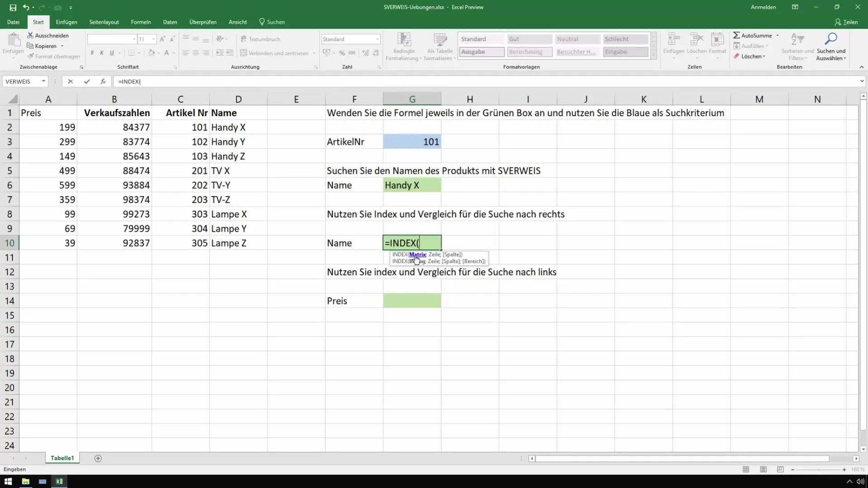Apply the Schlecht cell style
868x488 pixels.
coord(626,39)
